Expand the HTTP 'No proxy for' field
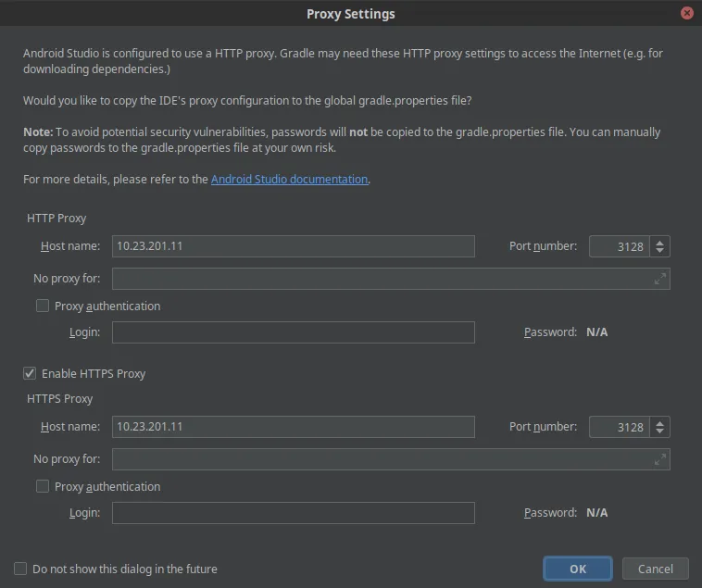This screenshot has width=702, height=588. (659, 279)
